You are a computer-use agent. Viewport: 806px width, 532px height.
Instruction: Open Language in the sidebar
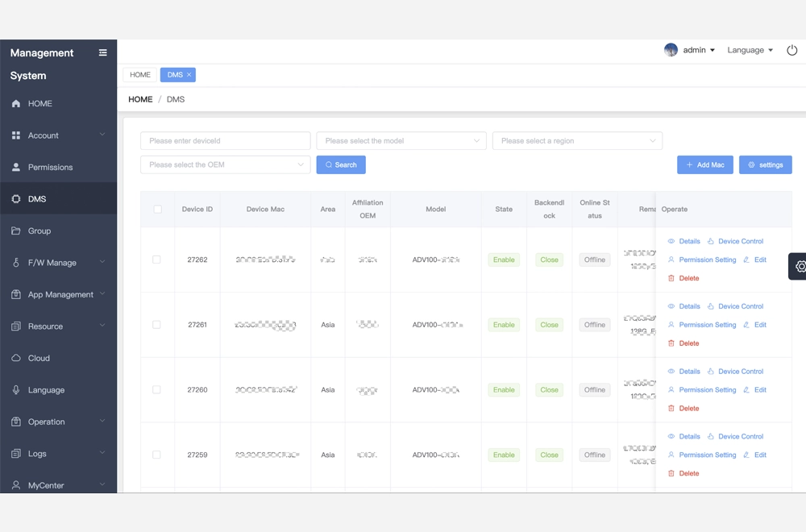click(58, 390)
